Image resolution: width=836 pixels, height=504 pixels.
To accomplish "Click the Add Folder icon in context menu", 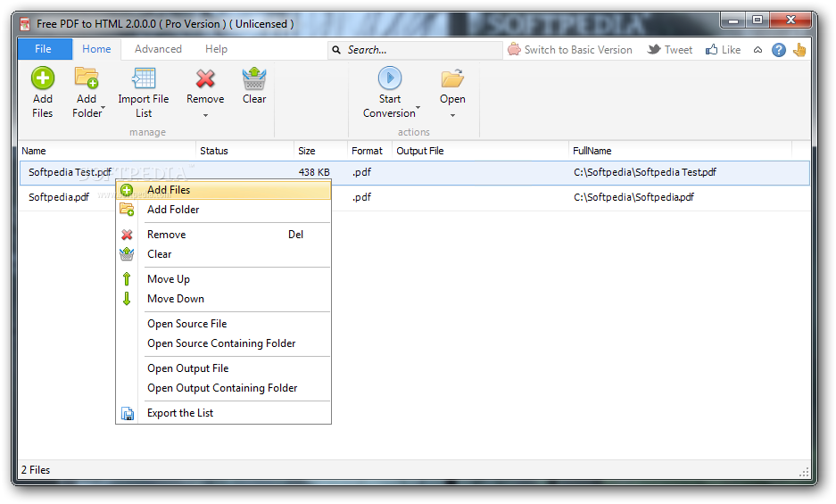I will pos(127,209).
